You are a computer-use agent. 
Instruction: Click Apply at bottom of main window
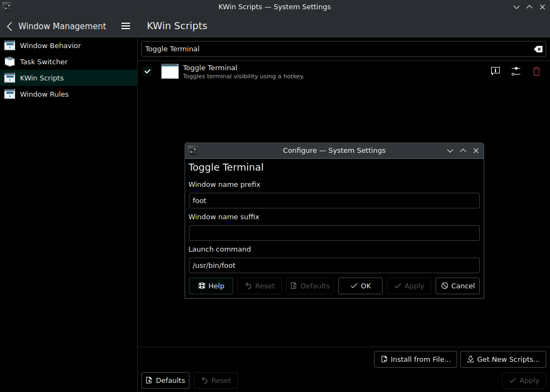tap(524, 381)
